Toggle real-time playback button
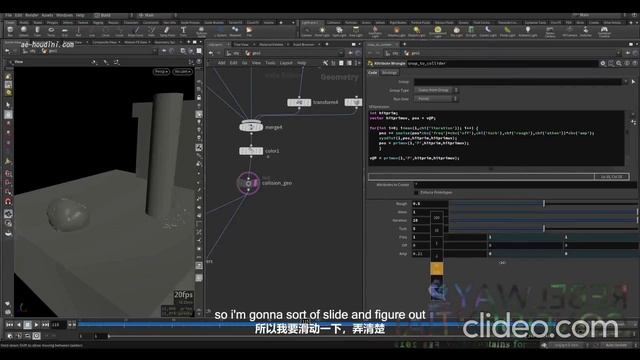Viewport: 640px width, 360px height. pos(36,336)
